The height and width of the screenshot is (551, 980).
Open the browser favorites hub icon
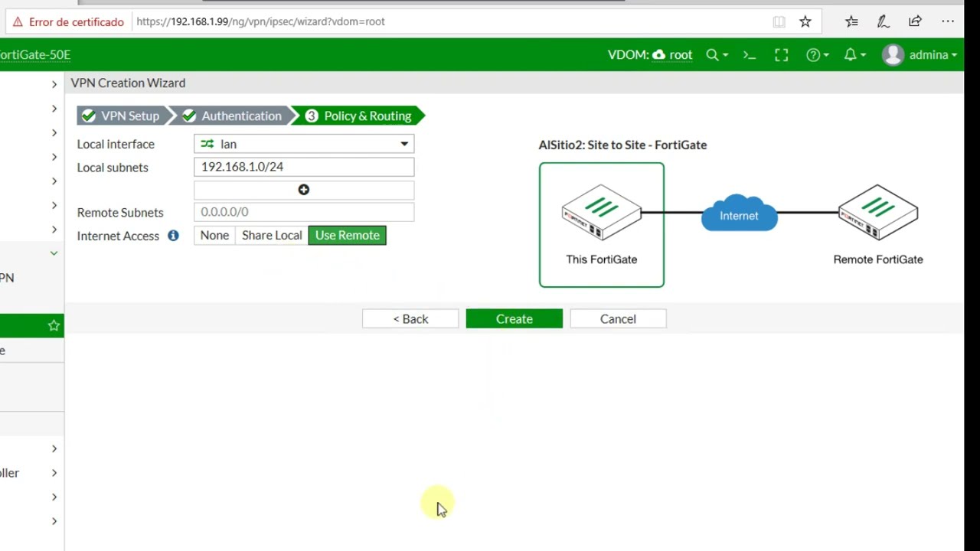click(851, 22)
